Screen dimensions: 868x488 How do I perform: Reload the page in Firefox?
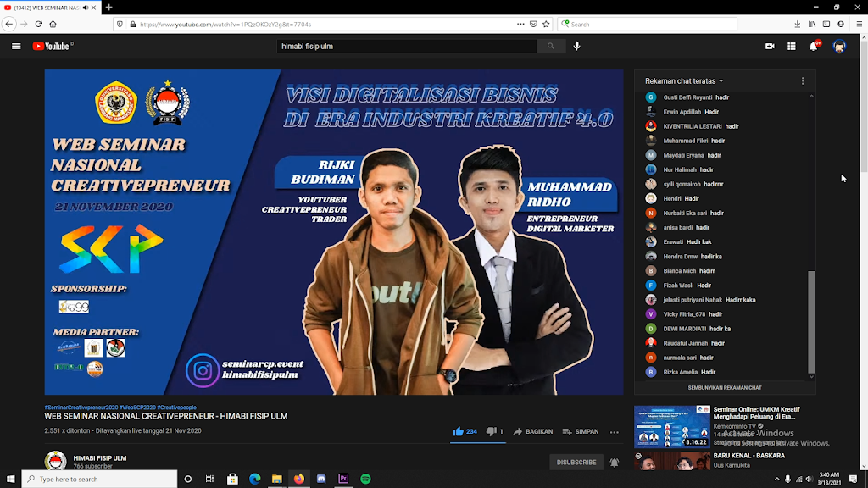(38, 25)
